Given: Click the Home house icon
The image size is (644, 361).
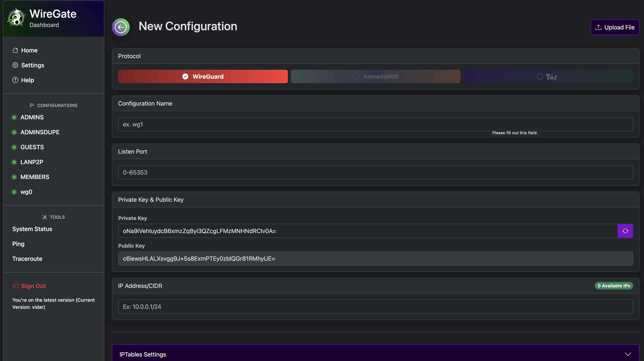Looking at the screenshot, I should (x=15, y=50).
